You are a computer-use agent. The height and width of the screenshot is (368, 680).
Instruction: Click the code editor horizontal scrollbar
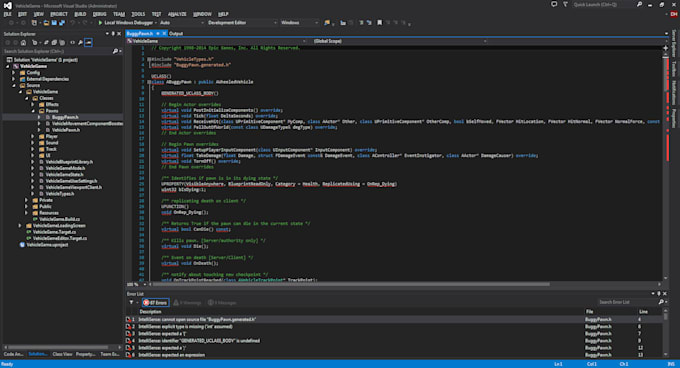pos(351,284)
